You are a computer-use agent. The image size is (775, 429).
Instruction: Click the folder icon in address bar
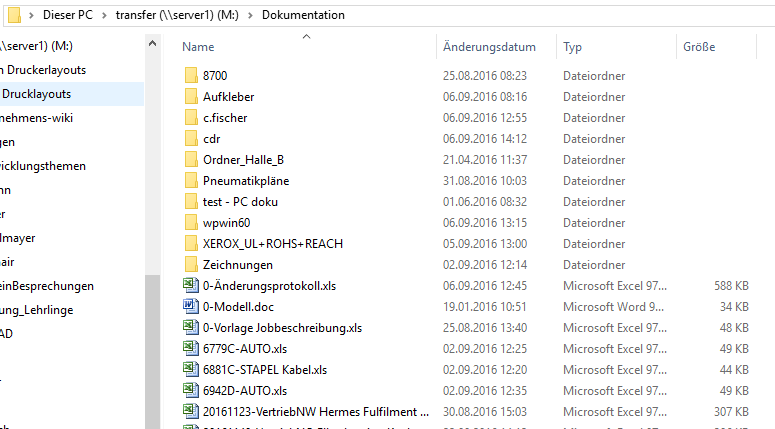point(14,15)
